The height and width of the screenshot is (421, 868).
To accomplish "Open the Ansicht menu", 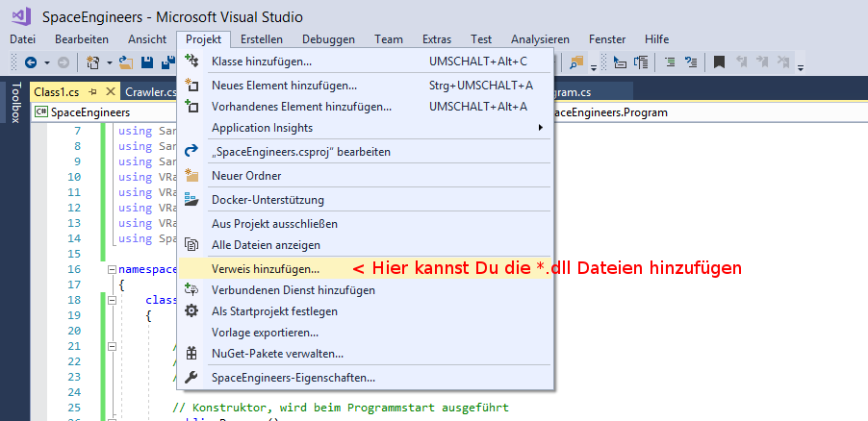I will pos(147,39).
